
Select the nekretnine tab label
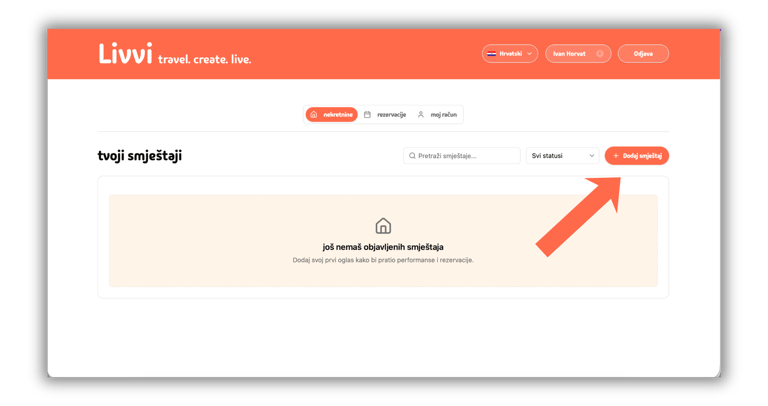coord(338,115)
